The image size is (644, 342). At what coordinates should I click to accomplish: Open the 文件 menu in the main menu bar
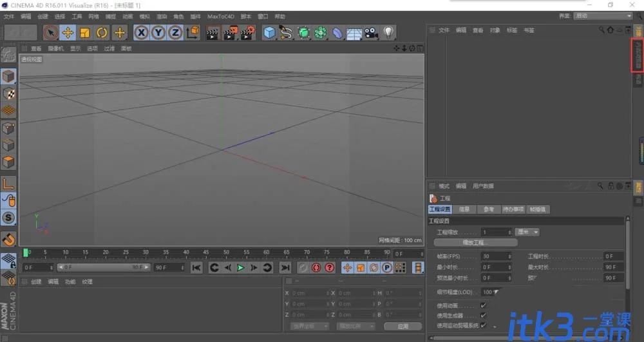(8, 16)
